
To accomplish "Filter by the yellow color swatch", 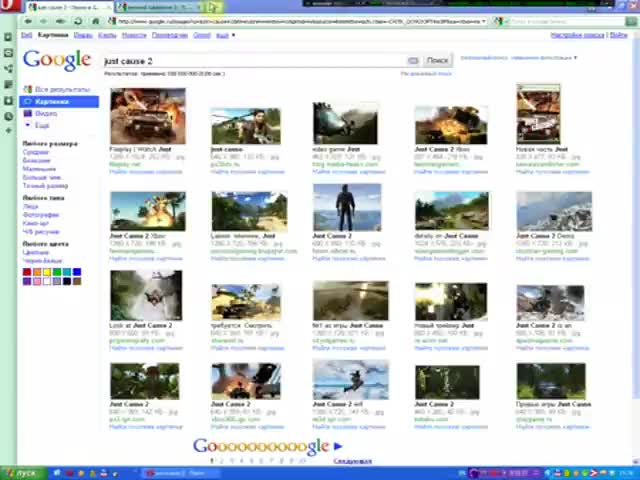I will point(47,272).
